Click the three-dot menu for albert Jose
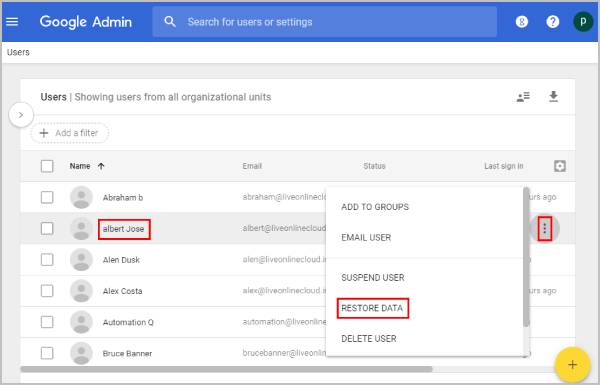Screen dimensions: 600x385 tap(544, 229)
